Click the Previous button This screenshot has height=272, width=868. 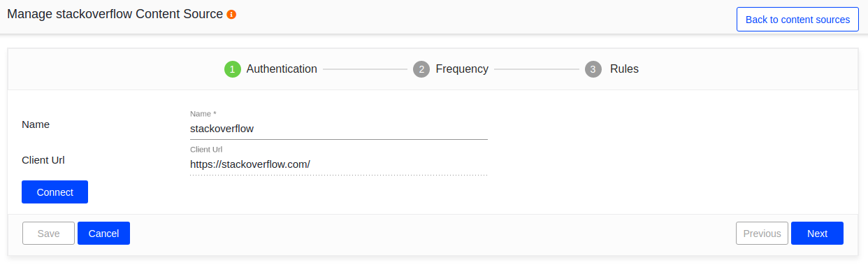(762, 234)
